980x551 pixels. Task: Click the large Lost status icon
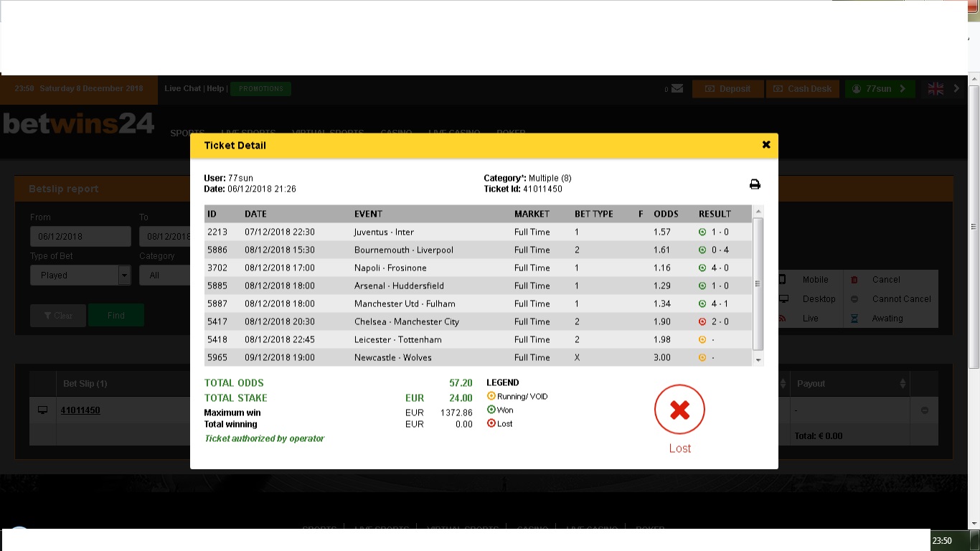click(679, 410)
